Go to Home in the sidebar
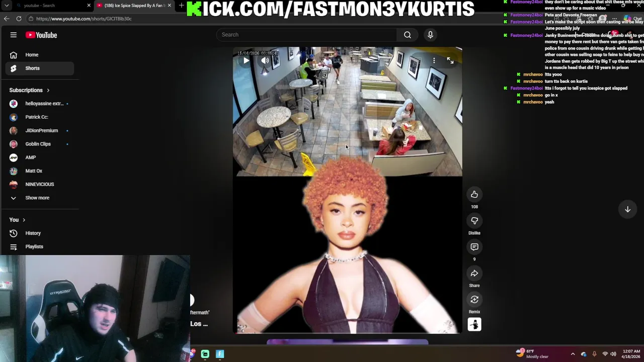 click(40, 55)
